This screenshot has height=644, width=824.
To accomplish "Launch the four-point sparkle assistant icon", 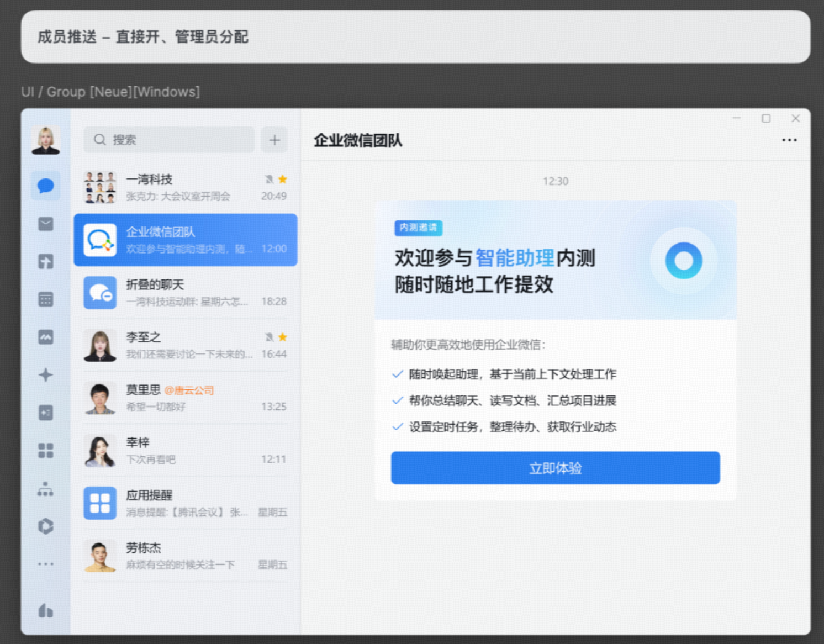I will (x=46, y=375).
